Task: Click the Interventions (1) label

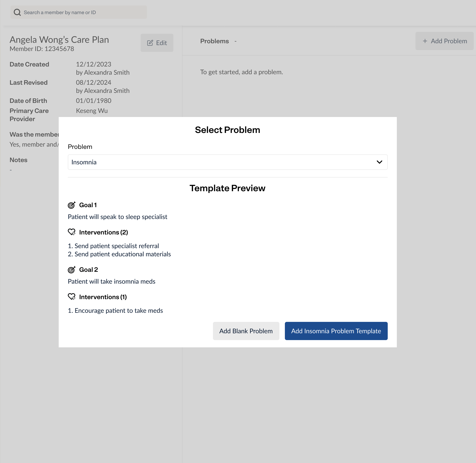Action: coord(103,297)
